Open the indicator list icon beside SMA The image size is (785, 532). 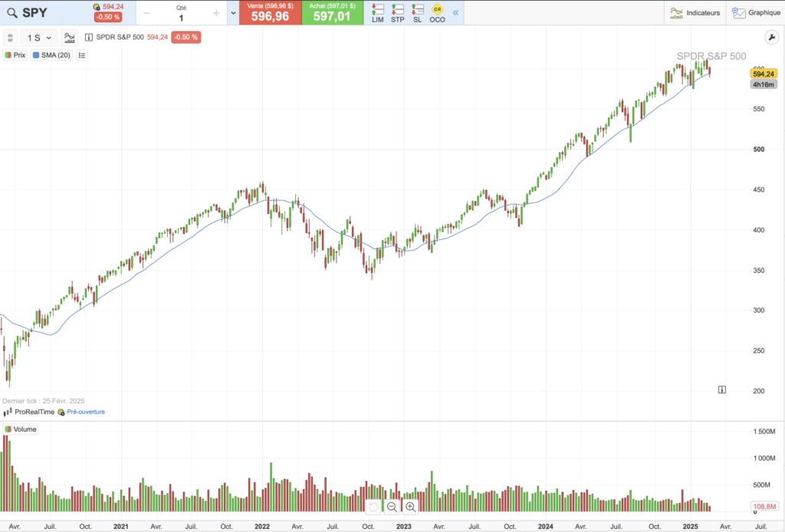click(x=82, y=55)
